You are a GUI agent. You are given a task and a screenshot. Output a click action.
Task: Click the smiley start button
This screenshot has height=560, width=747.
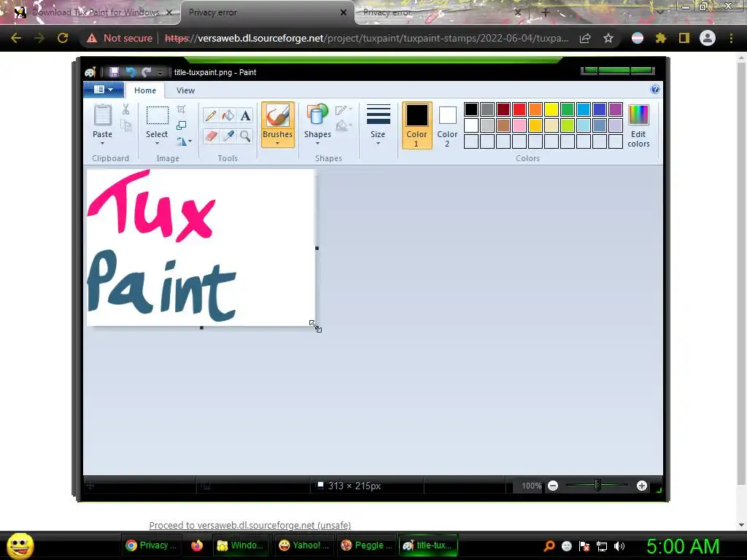pyautogui.click(x=20, y=545)
